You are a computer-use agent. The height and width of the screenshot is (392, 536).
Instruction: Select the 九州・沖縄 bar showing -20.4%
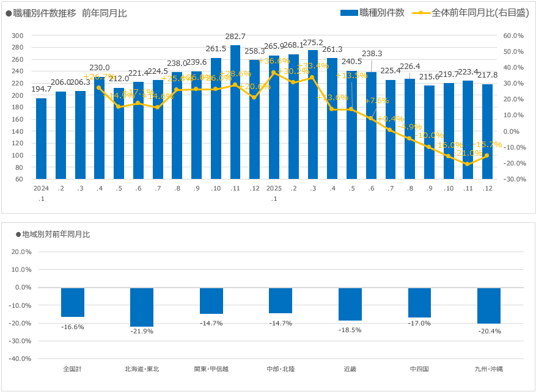[x=489, y=306]
